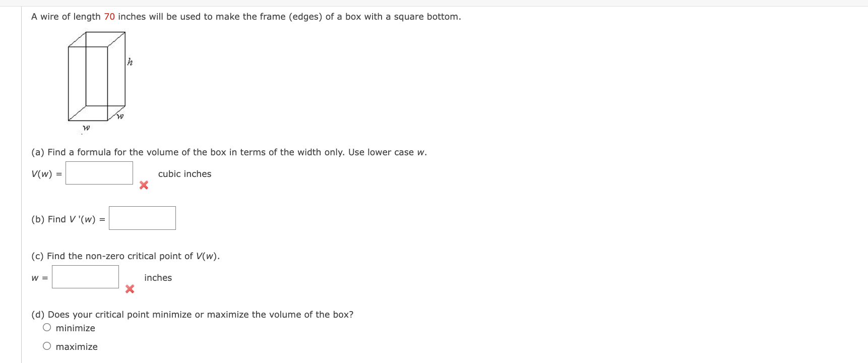Click the cubic inches text

pyautogui.click(x=184, y=173)
